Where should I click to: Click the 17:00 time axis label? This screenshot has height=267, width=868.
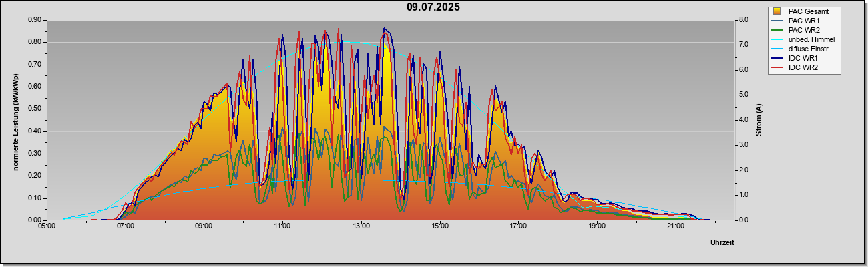[519, 226]
